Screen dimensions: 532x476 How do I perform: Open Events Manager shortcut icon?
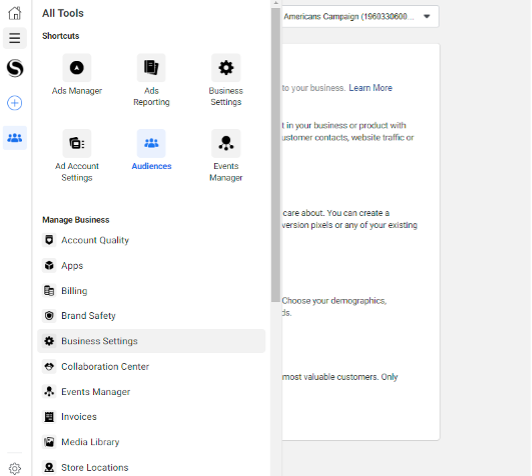click(226, 143)
